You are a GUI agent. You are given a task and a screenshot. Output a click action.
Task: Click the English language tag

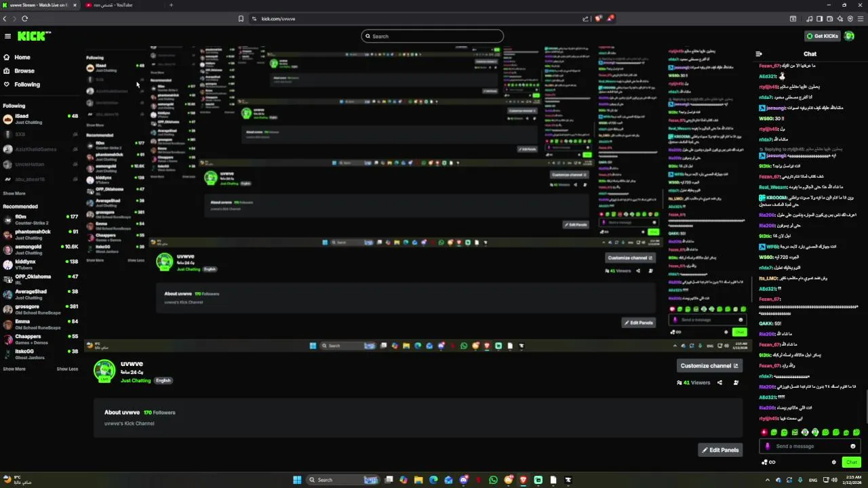click(163, 380)
